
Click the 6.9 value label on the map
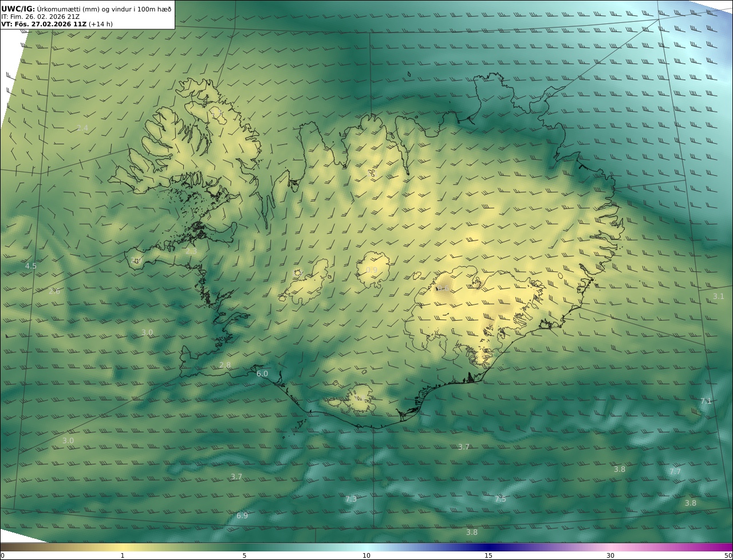pyautogui.click(x=242, y=515)
